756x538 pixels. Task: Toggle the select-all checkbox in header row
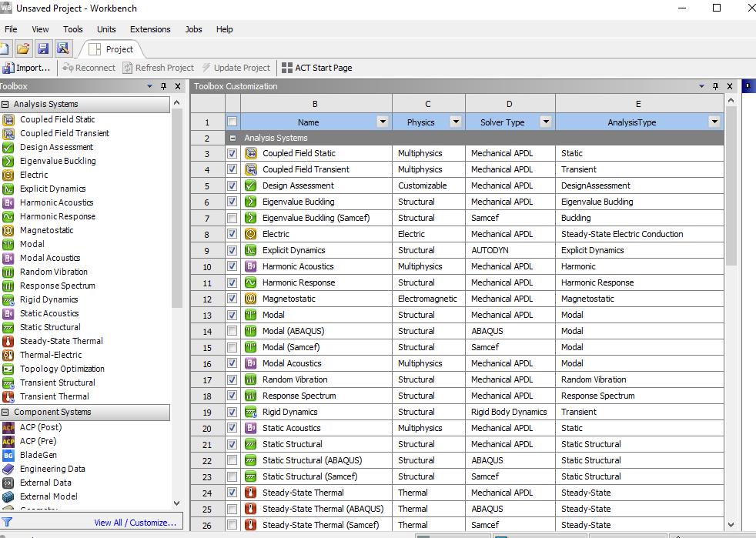tap(232, 122)
